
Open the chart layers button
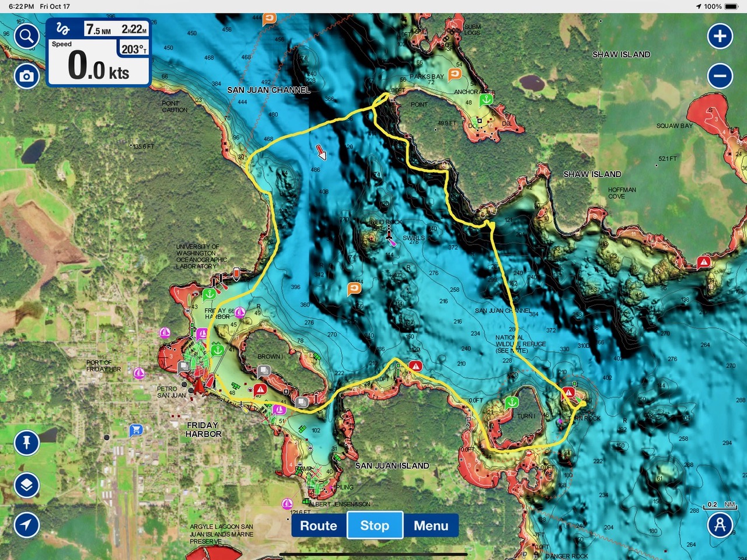(x=26, y=485)
